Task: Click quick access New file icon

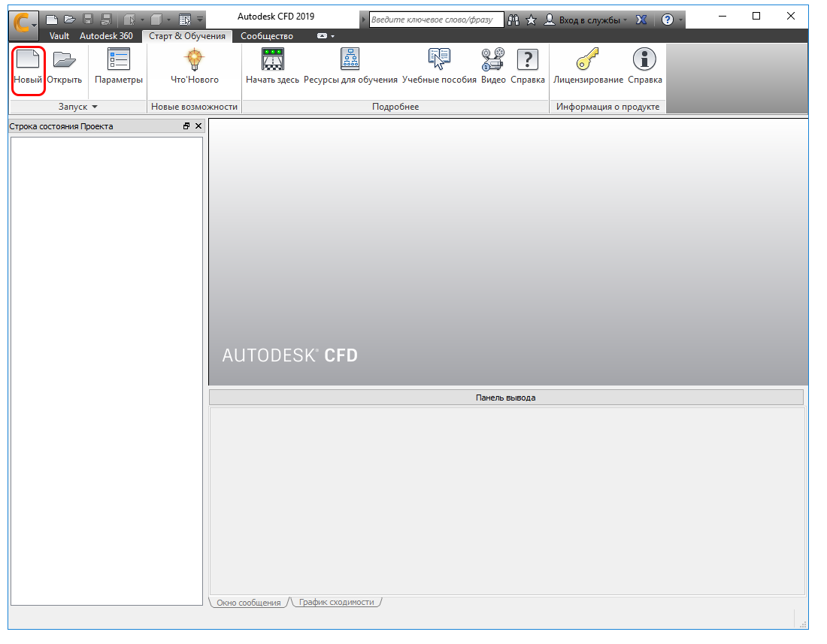Action: [x=52, y=20]
